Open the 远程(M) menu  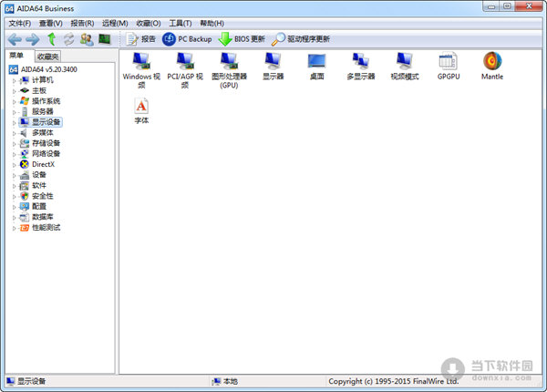click(115, 24)
